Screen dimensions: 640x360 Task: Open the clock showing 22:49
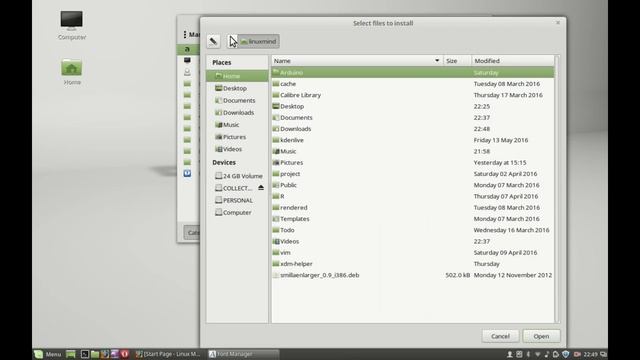(x=590, y=354)
